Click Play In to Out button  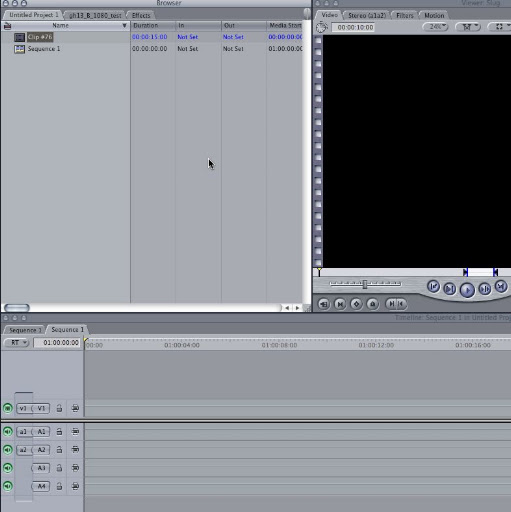449,289
